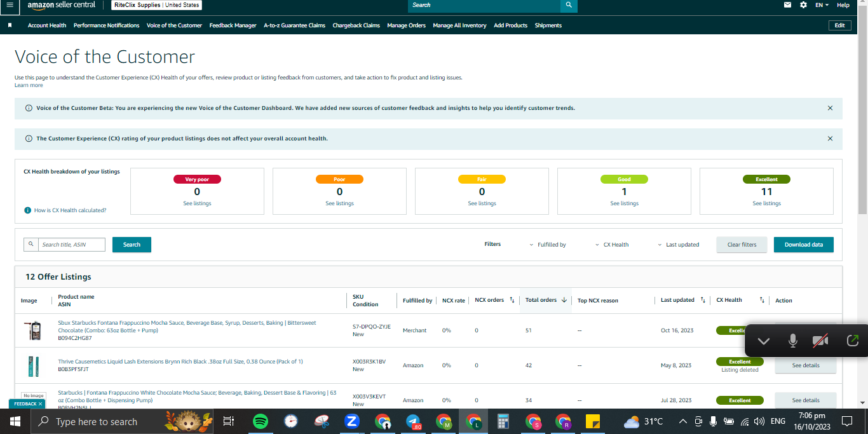Sort by CX Health column arrows
868x434 pixels.
pos(762,300)
